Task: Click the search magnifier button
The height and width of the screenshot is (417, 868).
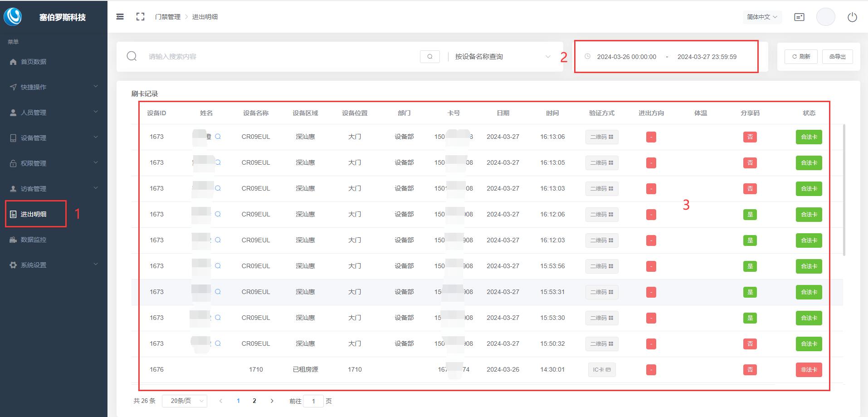Action: 430,57
